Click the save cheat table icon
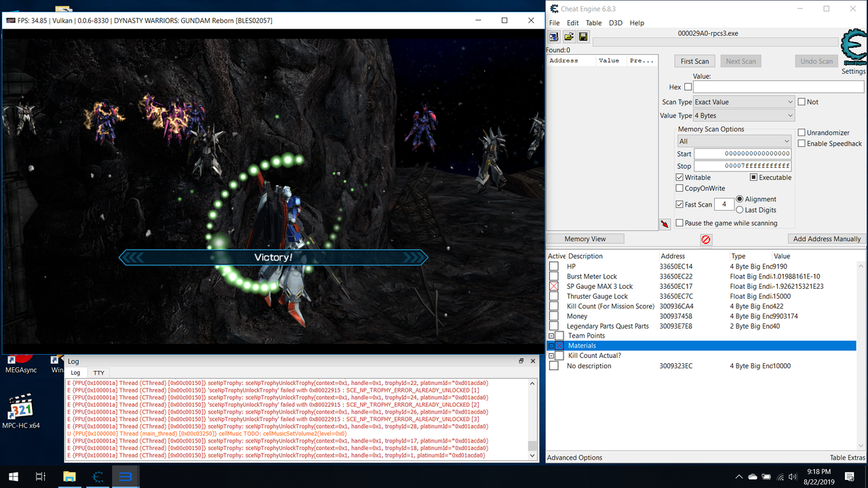Viewport: 868px width, 488px height. 583,36
